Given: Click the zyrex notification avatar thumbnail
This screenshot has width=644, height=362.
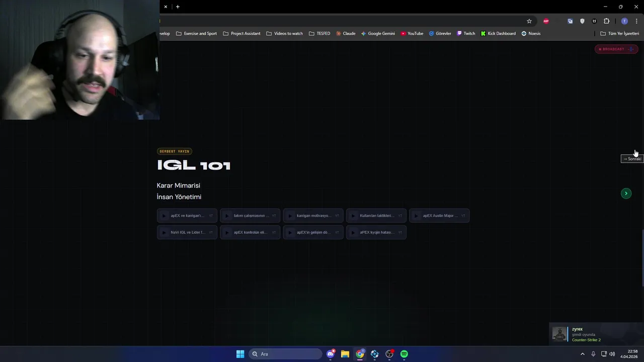Looking at the screenshot, I should coord(559,334).
